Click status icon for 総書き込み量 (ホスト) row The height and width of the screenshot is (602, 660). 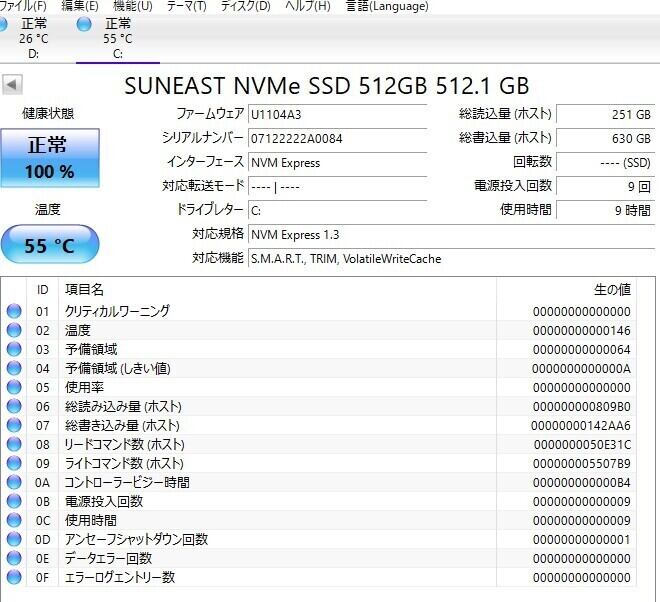[x=14, y=425]
